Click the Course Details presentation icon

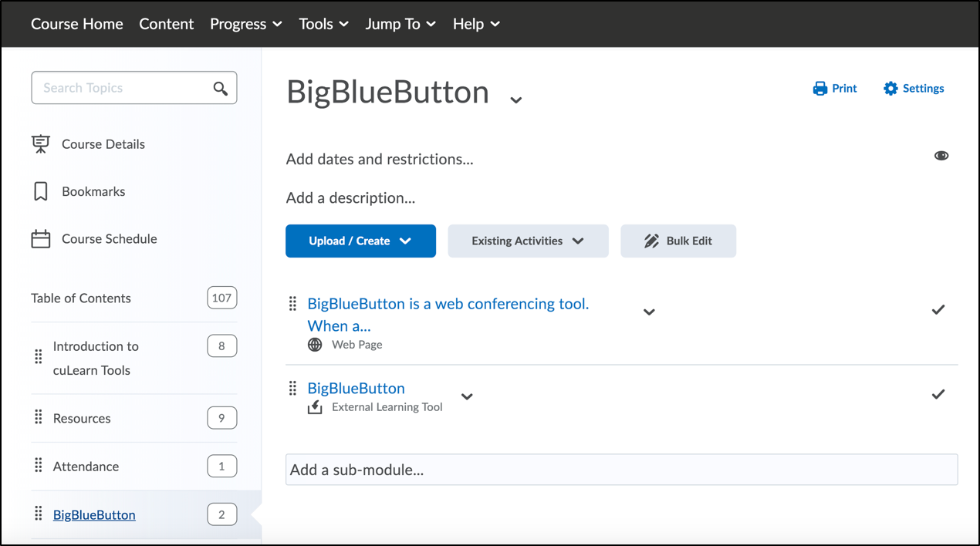[41, 144]
